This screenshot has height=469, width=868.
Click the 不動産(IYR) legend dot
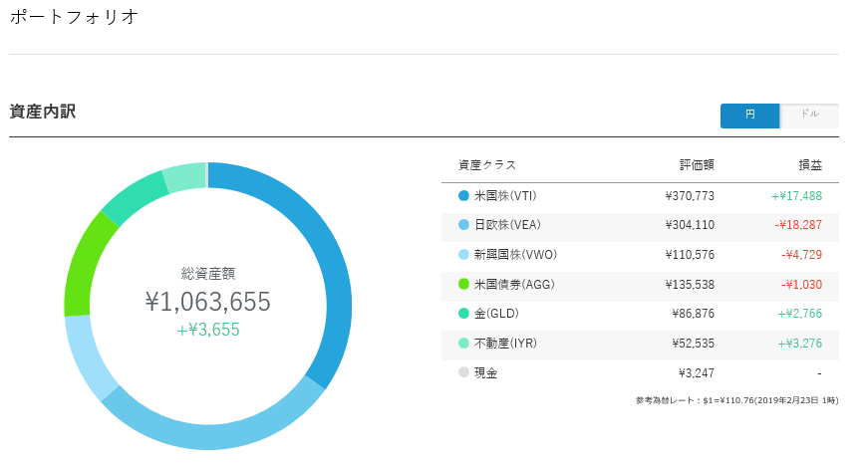[x=463, y=345]
